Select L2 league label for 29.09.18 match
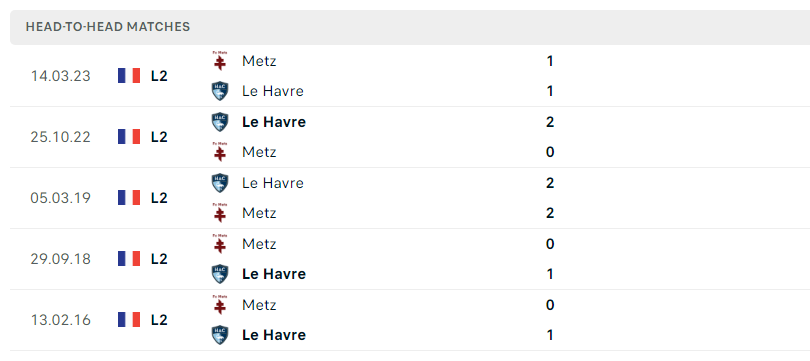 (x=159, y=259)
